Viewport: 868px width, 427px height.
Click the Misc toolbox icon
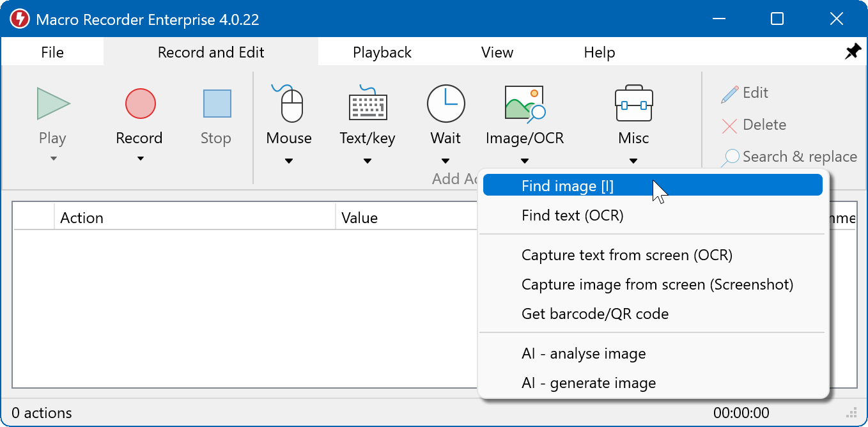point(633,104)
